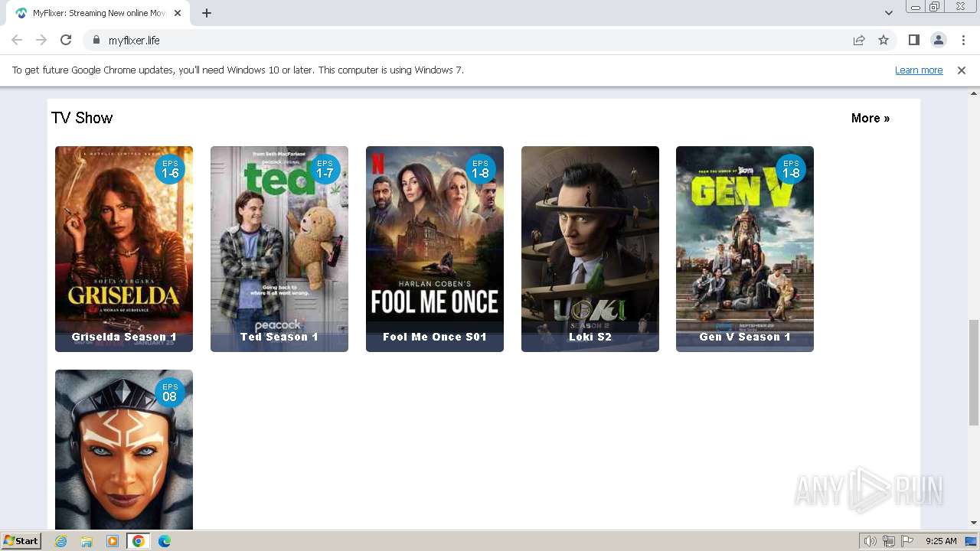Open Action Center flag in tray
Image resolution: width=980 pixels, height=551 pixels.
[907, 541]
